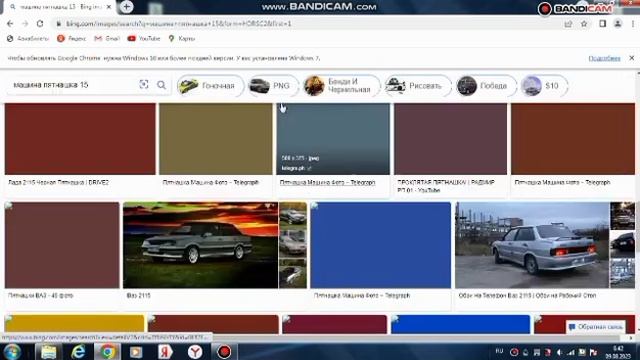Open the Карты bookmark
Screen dimensions: 640x360
182,38
